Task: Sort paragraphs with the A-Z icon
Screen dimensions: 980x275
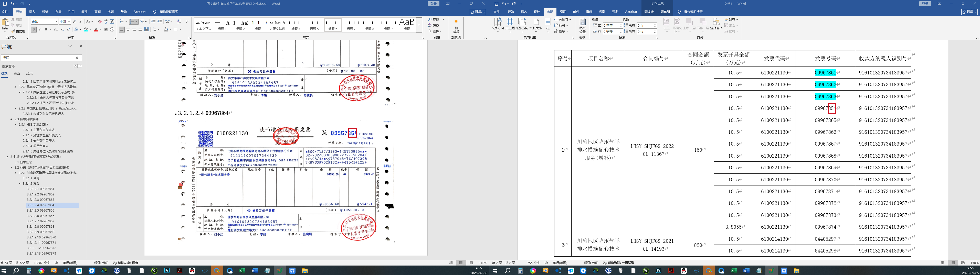Action: pos(179,22)
